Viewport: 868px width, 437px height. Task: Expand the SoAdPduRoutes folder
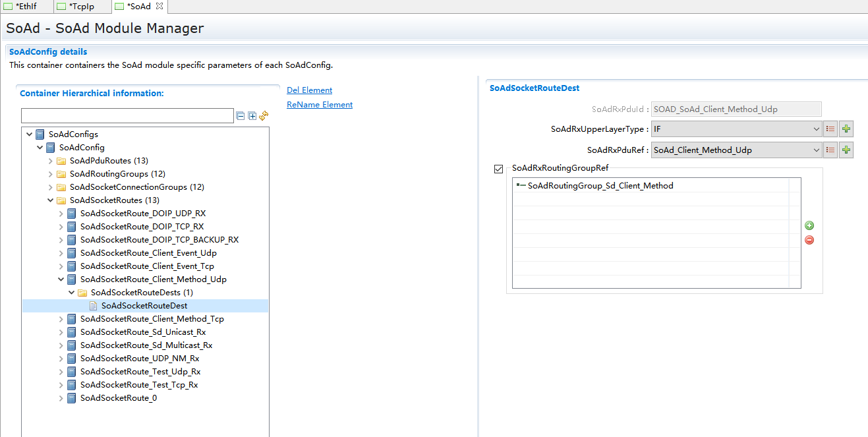(51, 161)
